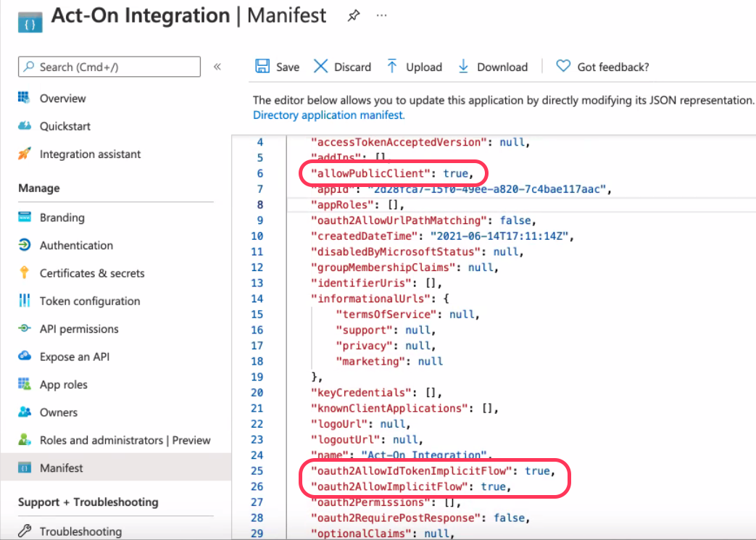756x540 pixels.
Task: Click the "knownClientApplications" key
Action: (389, 408)
